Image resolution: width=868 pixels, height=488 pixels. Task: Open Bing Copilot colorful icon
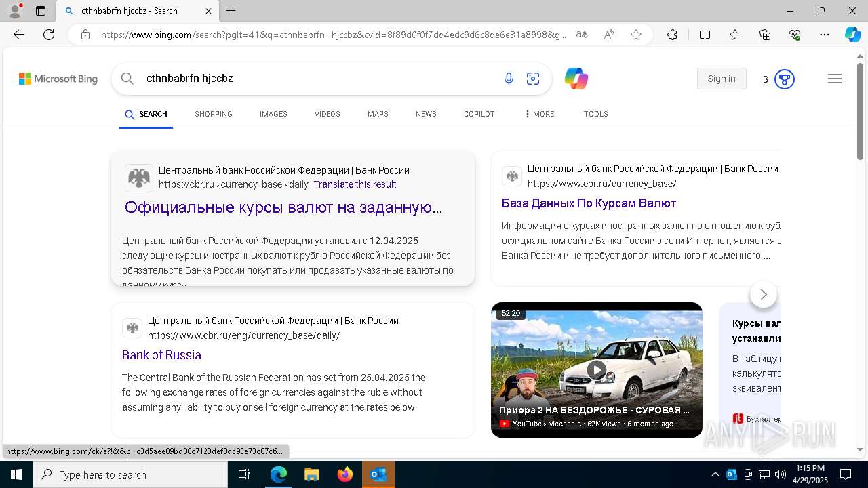(576, 79)
